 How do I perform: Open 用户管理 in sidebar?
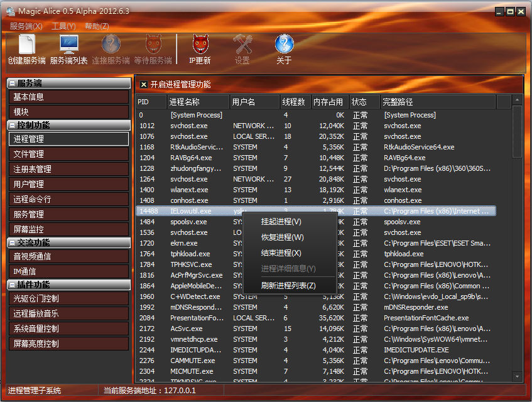point(68,184)
